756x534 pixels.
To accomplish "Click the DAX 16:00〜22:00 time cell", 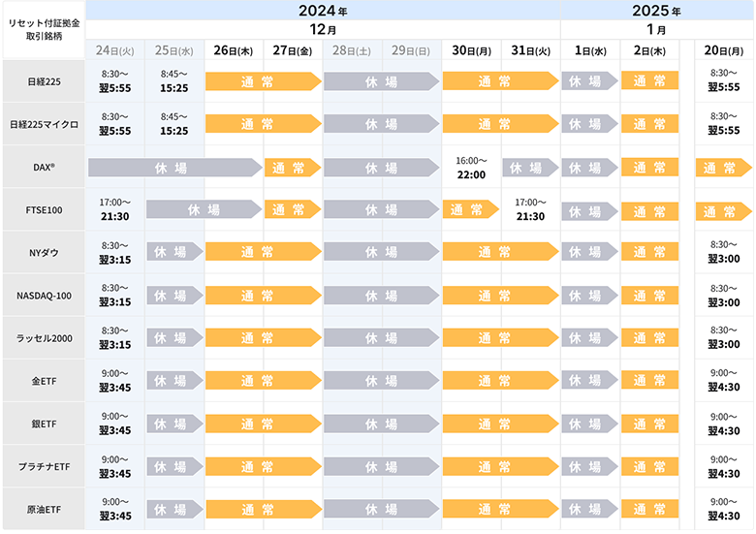I will point(471,167).
